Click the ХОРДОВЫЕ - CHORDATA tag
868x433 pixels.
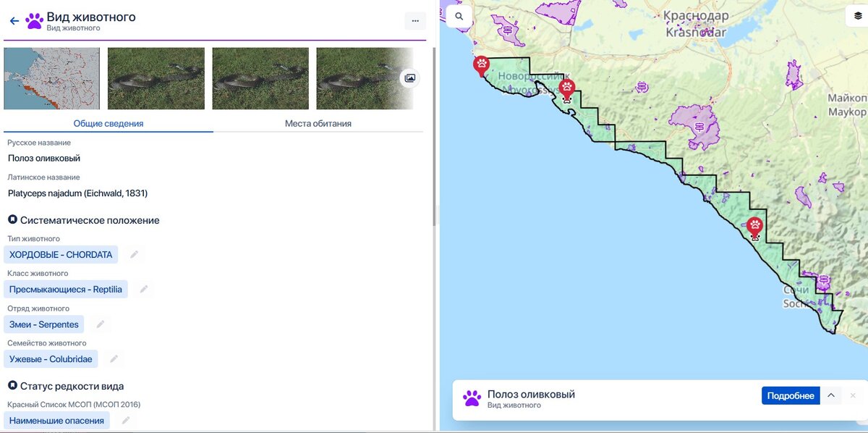(61, 255)
